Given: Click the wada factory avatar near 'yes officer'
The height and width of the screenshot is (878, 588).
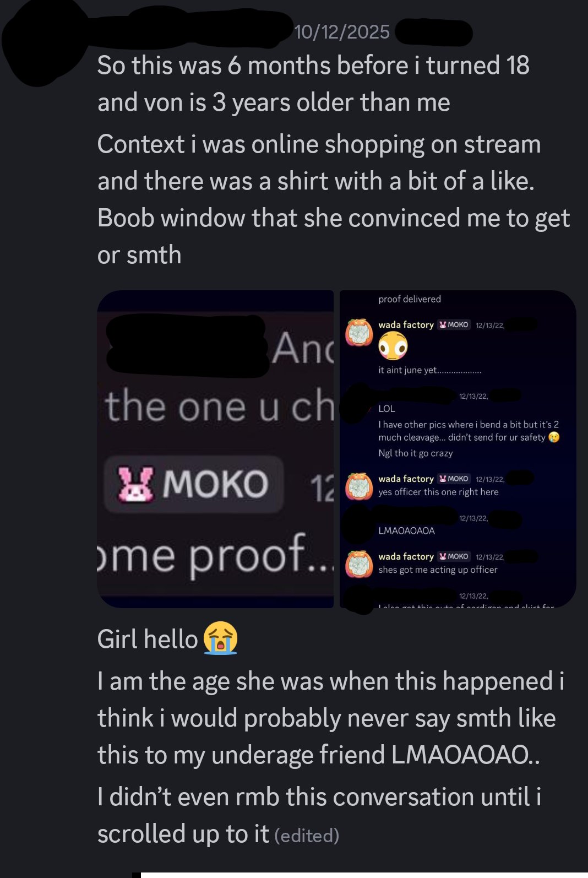Looking at the screenshot, I should [x=359, y=486].
